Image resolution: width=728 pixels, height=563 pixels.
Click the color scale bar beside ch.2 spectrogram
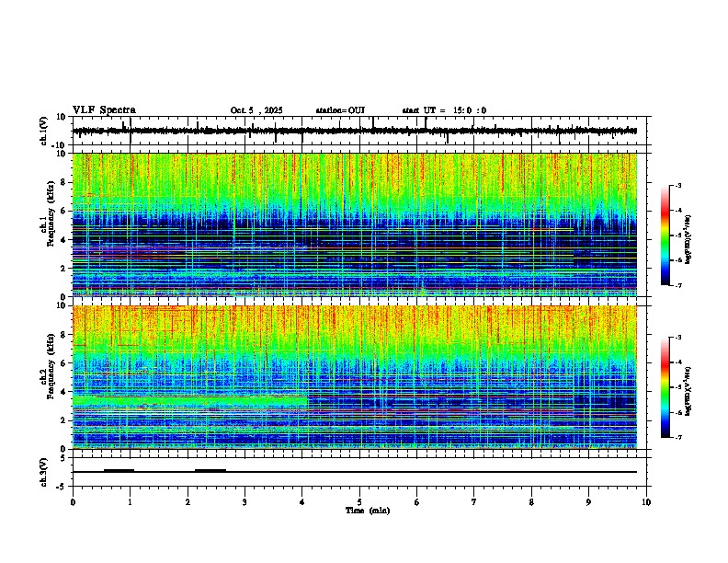[665, 387]
